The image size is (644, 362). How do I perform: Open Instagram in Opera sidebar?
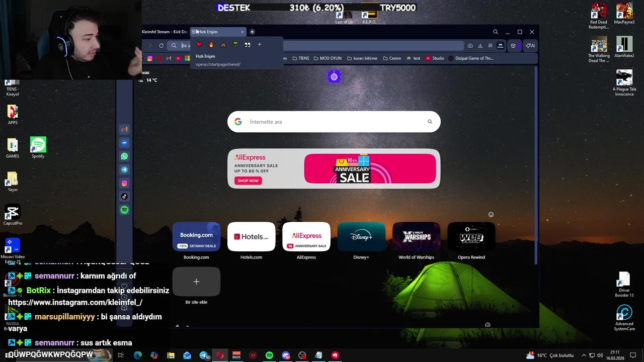(124, 183)
